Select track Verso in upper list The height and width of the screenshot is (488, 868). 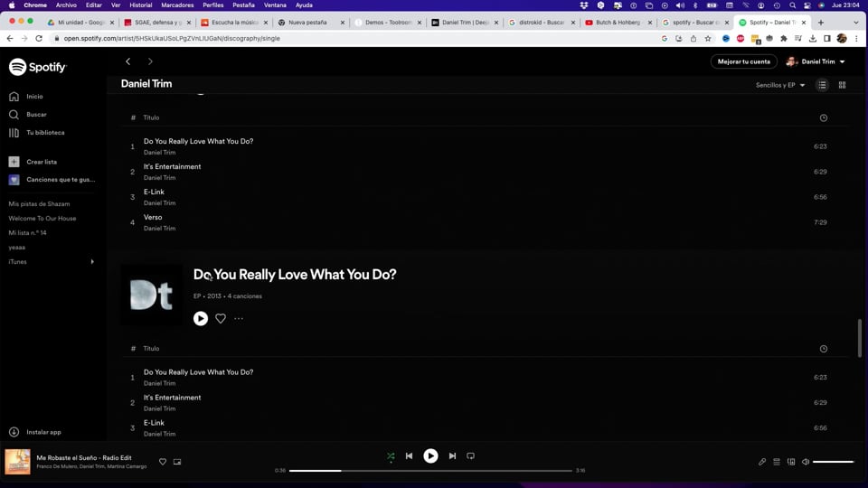point(153,218)
